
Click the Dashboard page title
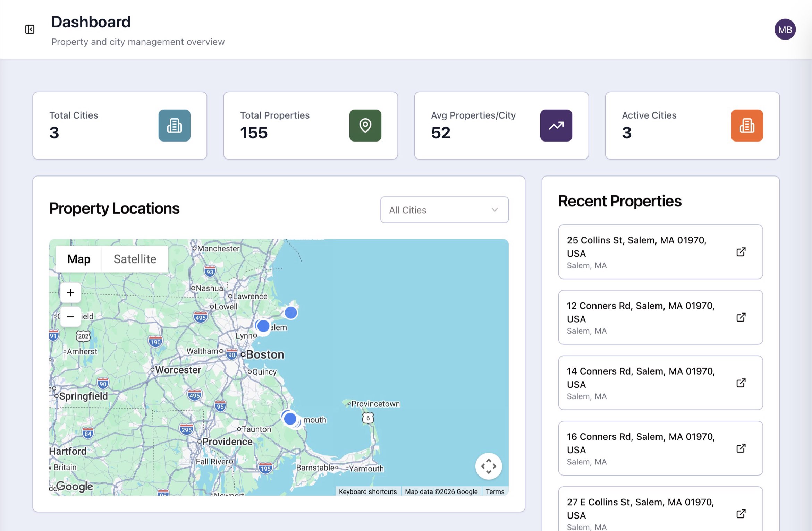coord(91,22)
